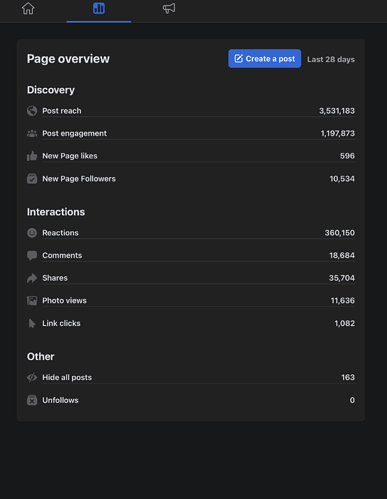This screenshot has height=499, width=387.
Task: Click the Link clicks value 1,082
Action: pyautogui.click(x=345, y=323)
